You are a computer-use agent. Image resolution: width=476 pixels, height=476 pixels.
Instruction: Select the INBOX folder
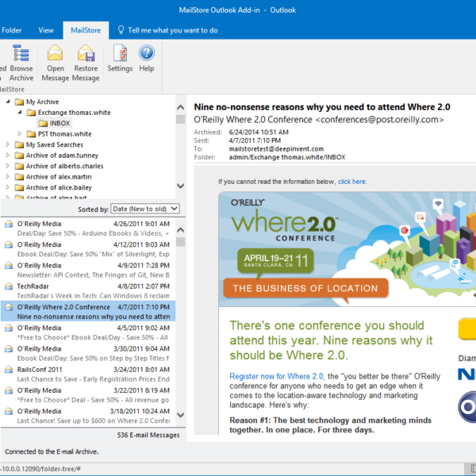coord(55,123)
